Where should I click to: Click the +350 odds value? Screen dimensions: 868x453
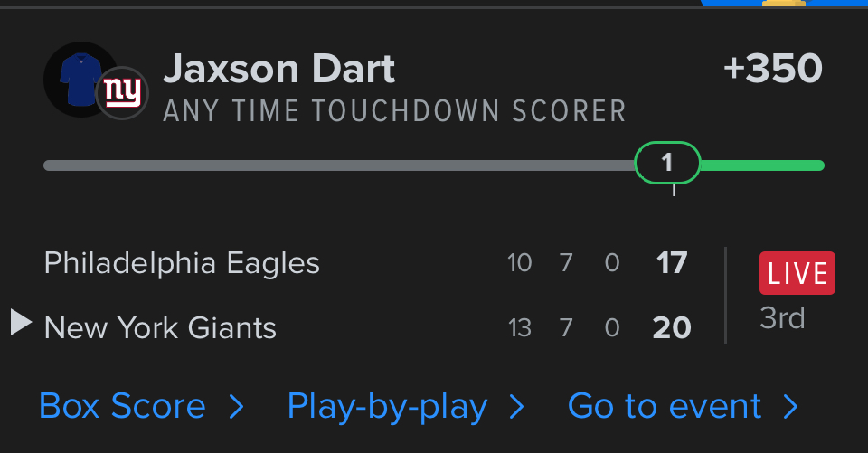(773, 70)
